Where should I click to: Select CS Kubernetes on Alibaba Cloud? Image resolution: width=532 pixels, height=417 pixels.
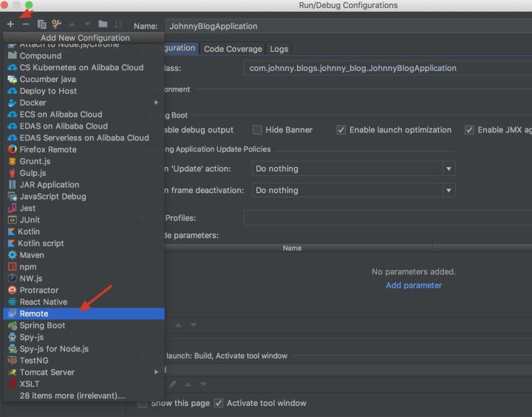(x=83, y=67)
